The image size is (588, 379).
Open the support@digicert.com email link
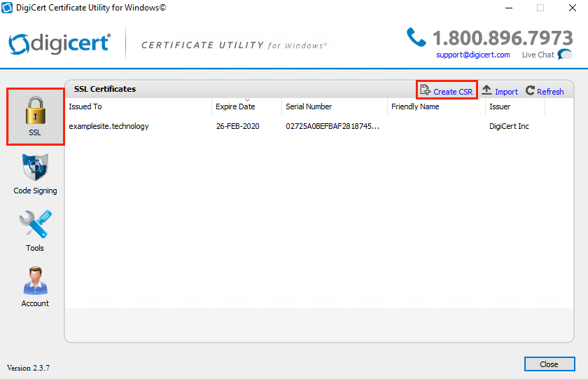[473, 55]
